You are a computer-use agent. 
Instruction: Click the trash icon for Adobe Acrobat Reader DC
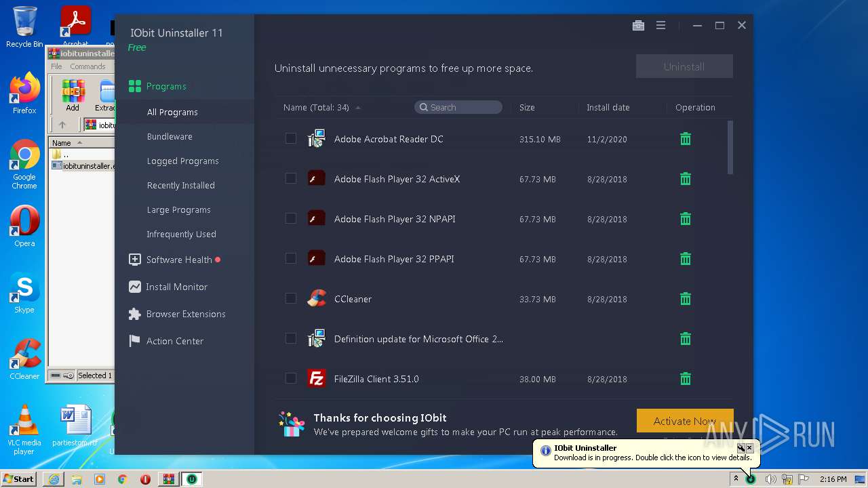coord(686,139)
